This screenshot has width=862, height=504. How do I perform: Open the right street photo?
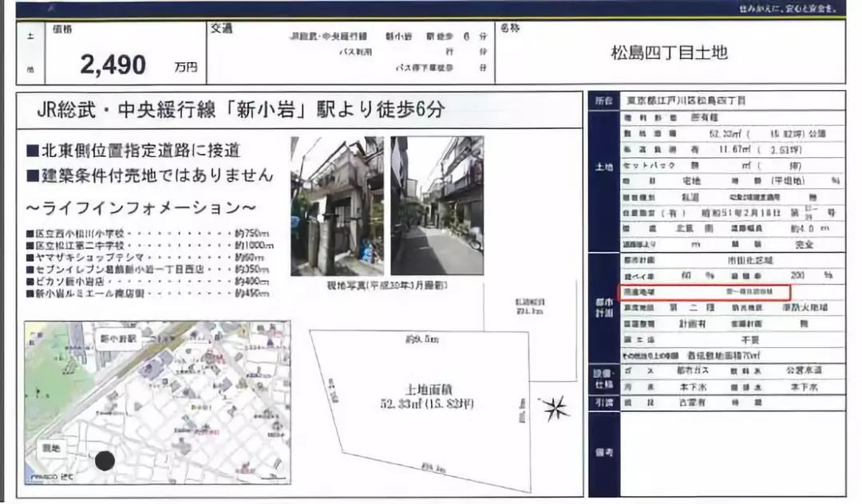pyautogui.click(x=437, y=205)
